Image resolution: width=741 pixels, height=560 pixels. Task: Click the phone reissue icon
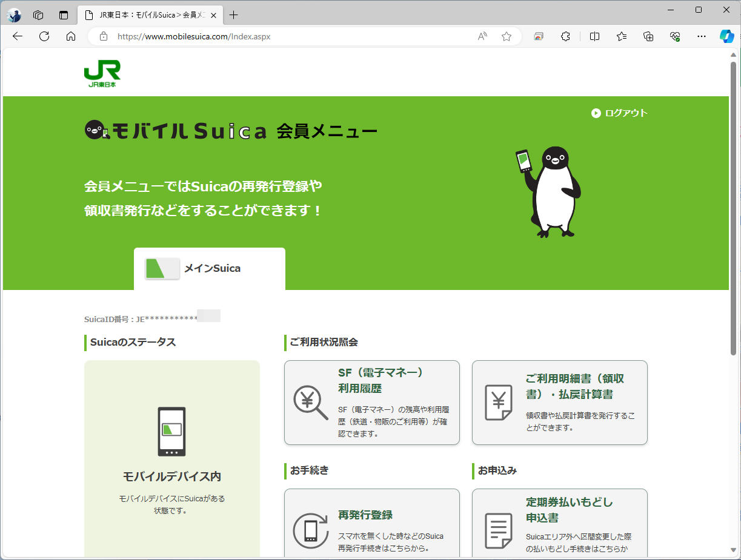pyautogui.click(x=310, y=531)
